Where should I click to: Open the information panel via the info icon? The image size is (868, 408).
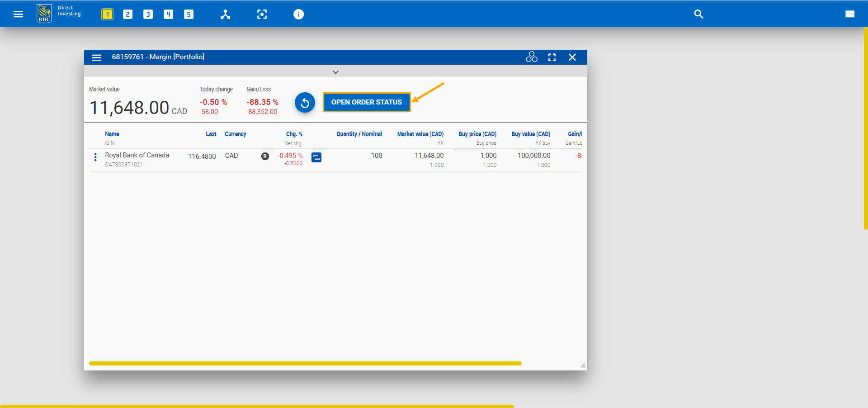coord(299,14)
